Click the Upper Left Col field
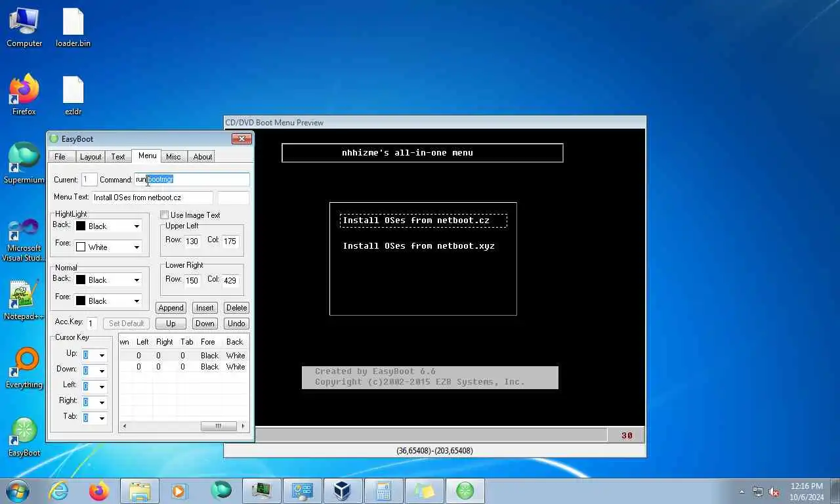 pos(230,241)
